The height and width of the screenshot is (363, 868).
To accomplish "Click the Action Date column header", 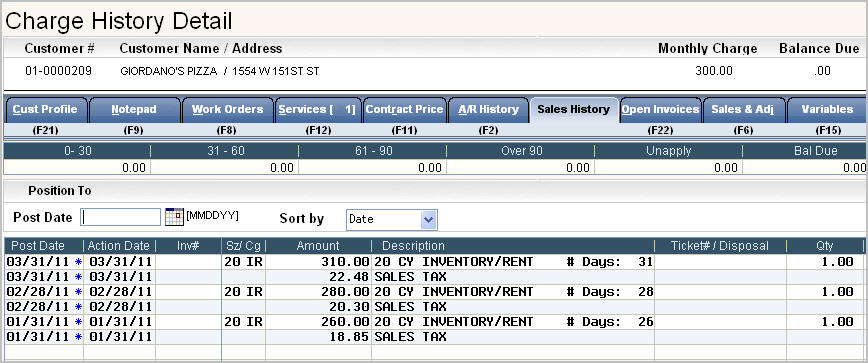I will [118, 245].
